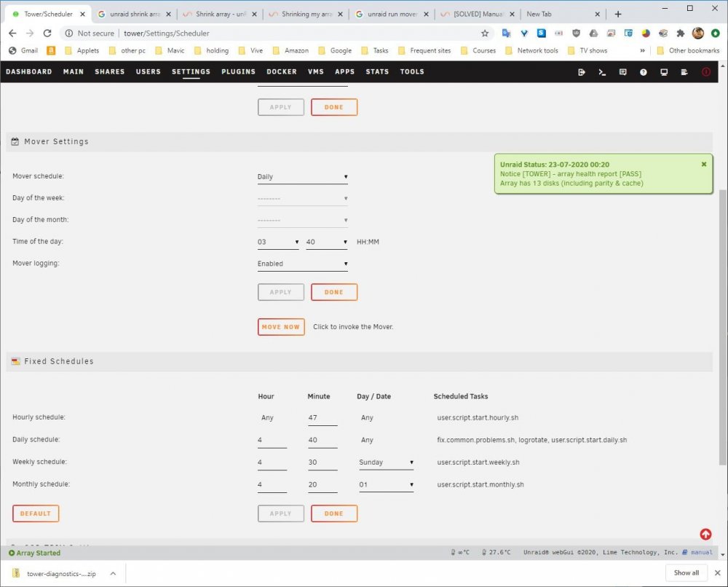Click the red back-to-top arrow icon
Screen dimensions: 728x587
pos(705,534)
